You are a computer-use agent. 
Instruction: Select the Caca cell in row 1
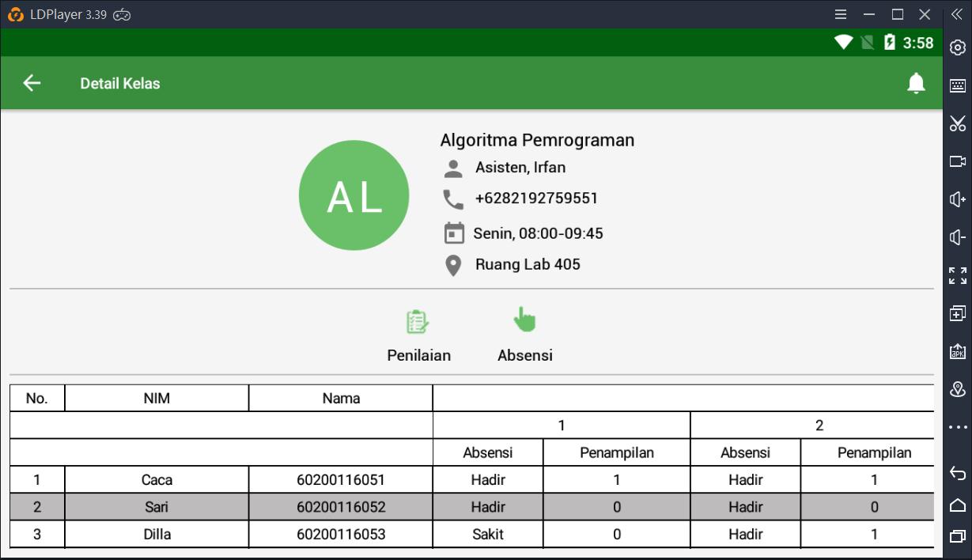(157, 479)
